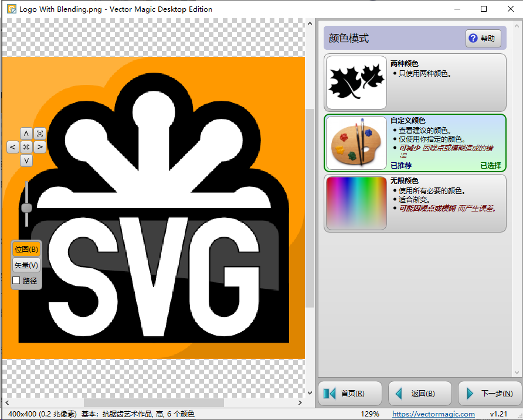Click the 使用所有必要的颜色 bullet text
The image size is (523, 420).
[x=432, y=190]
